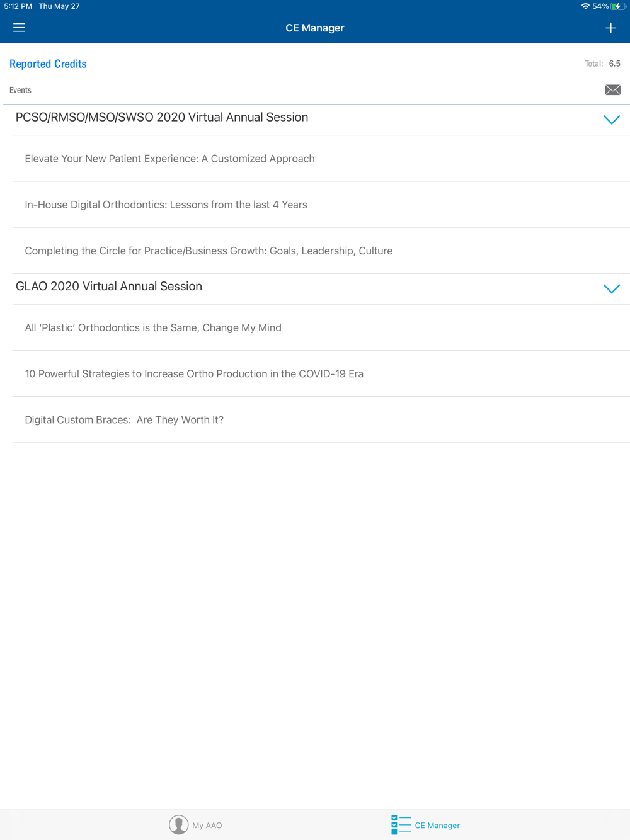This screenshot has height=840, width=630.
Task: Tap the battery indicator in status bar
Action: (x=617, y=6)
